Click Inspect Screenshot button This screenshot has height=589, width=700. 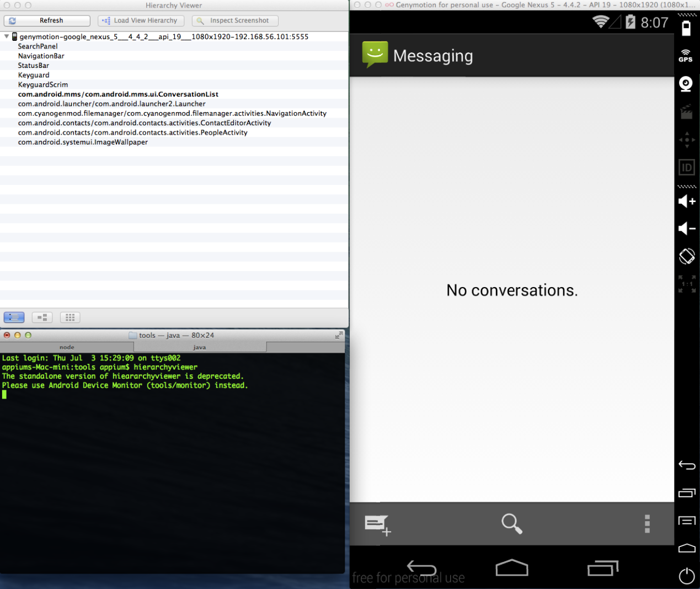(x=235, y=20)
